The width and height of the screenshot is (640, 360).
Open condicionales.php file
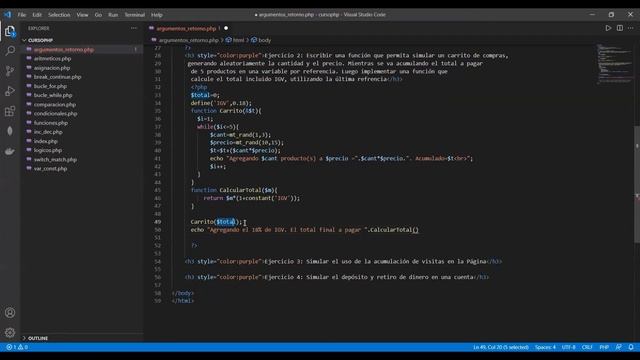point(56,113)
